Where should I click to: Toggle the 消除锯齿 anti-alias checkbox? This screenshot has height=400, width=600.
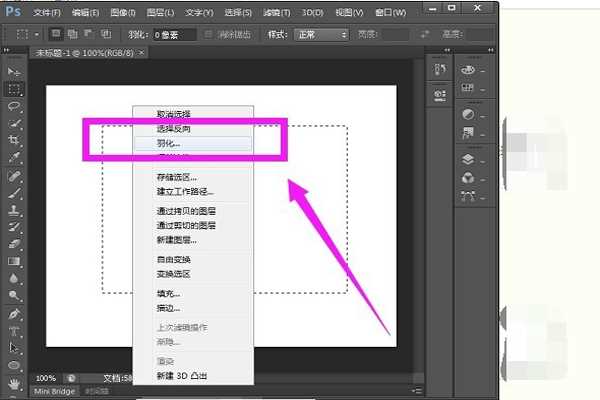[208, 34]
